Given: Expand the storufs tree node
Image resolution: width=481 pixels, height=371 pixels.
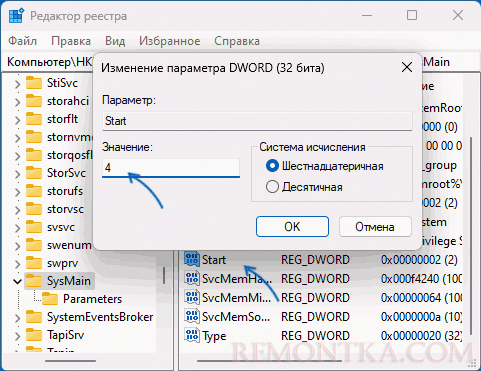Looking at the screenshot, I should click(x=17, y=191).
